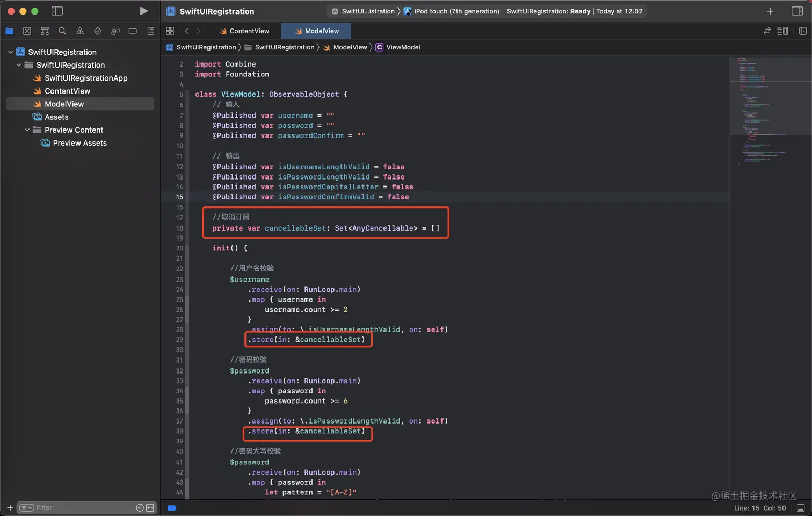812x516 pixels.
Task: Focus the navigator Filter field
Action: tap(86, 507)
